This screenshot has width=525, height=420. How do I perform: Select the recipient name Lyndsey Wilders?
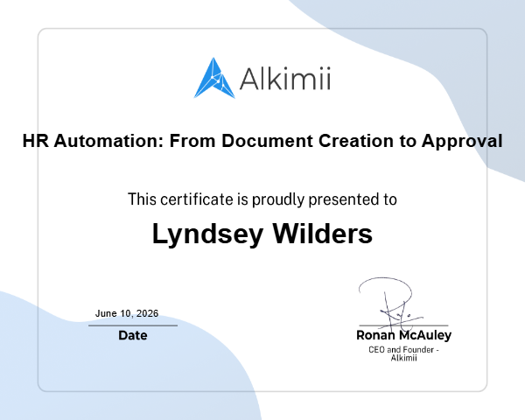click(262, 234)
